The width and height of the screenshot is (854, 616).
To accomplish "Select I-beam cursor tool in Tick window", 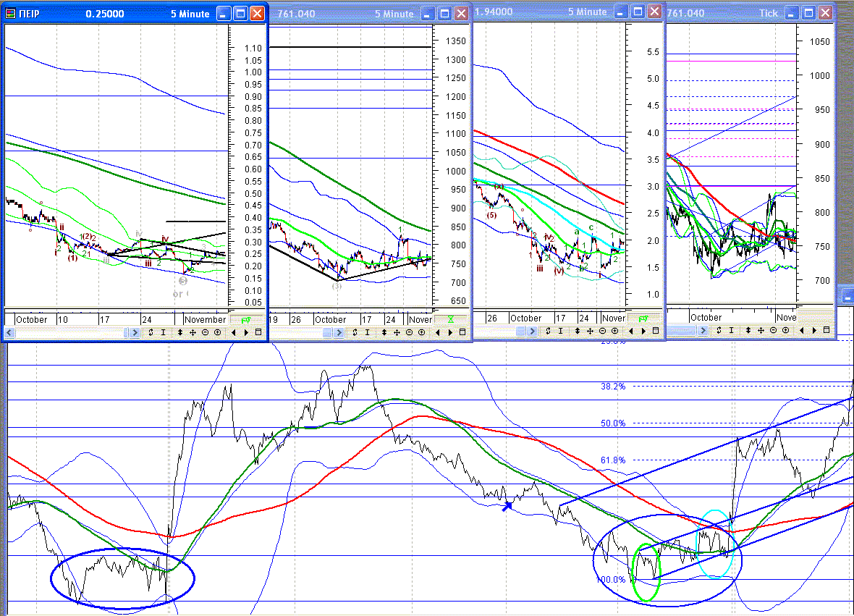I will click(x=732, y=330).
